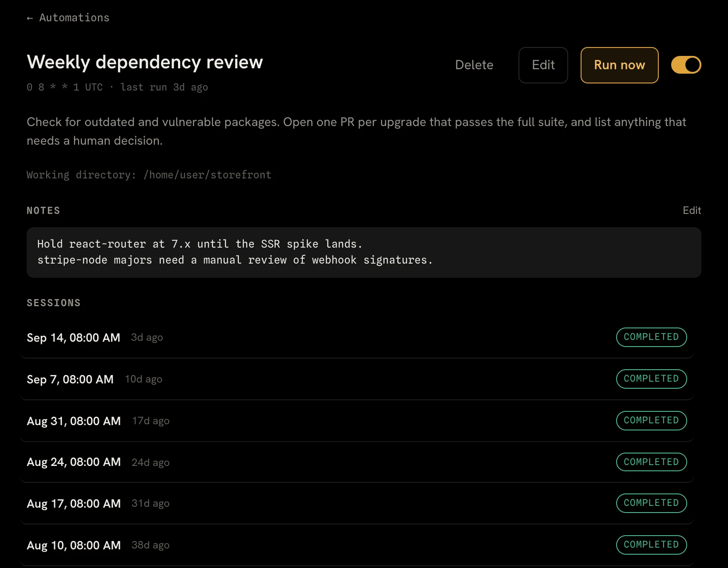Click COMPLETED badge for Aug 10 session
728x568 pixels.
651,545
